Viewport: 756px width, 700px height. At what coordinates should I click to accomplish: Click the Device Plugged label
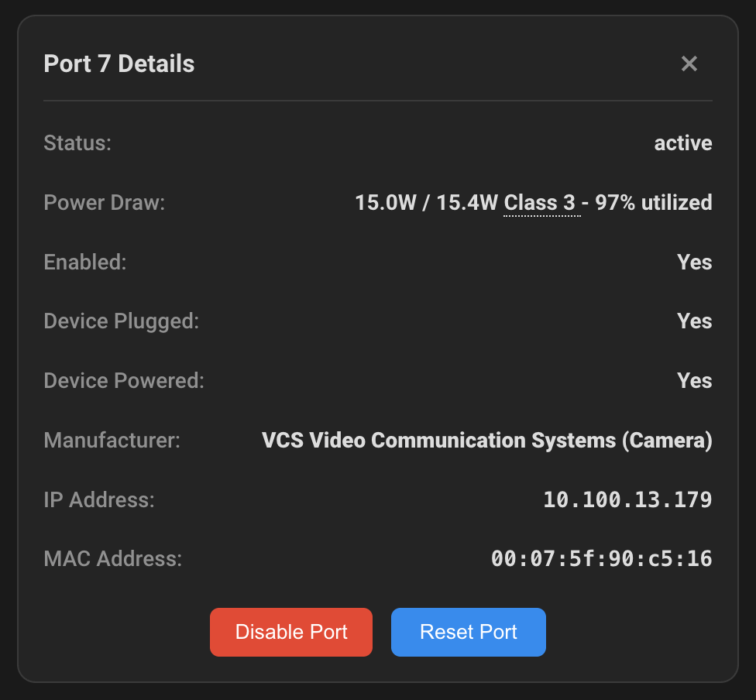pyautogui.click(x=121, y=321)
